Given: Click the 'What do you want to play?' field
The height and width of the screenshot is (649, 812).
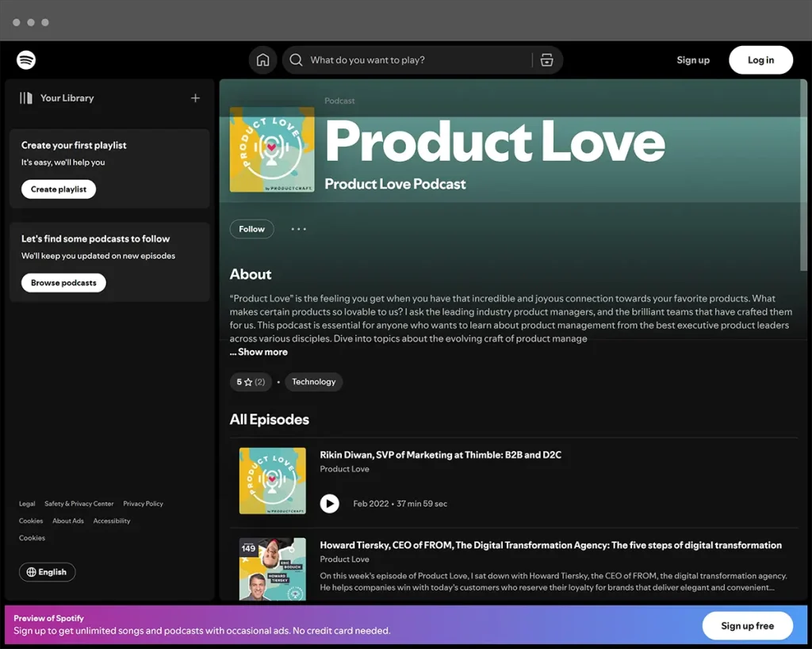Looking at the screenshot, I should pos(373,59).
